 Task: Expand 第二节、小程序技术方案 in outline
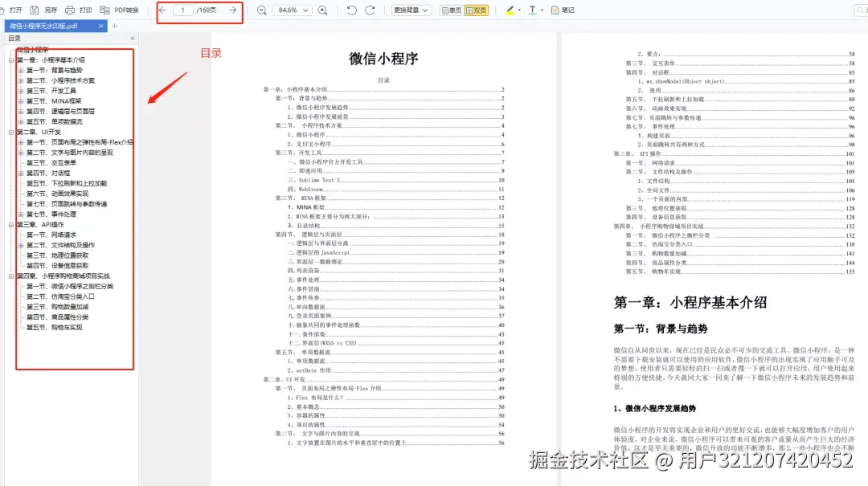click(21, 80)
